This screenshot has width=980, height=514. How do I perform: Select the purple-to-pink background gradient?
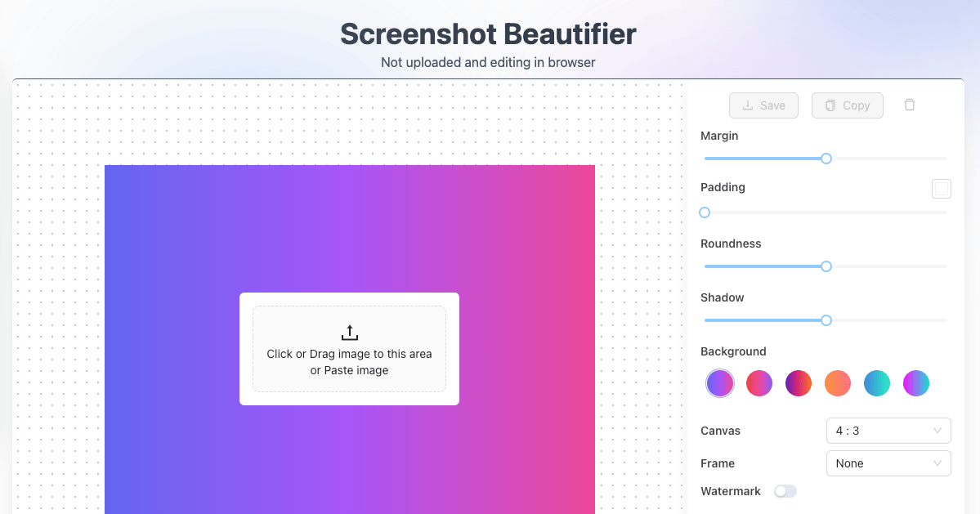coord(719,382)
